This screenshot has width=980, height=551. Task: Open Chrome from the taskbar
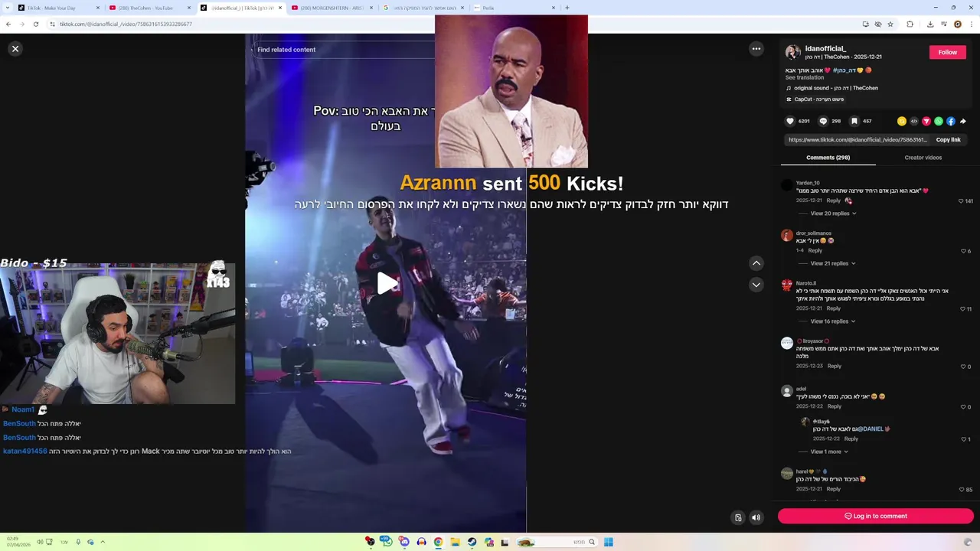click(438, 542)
